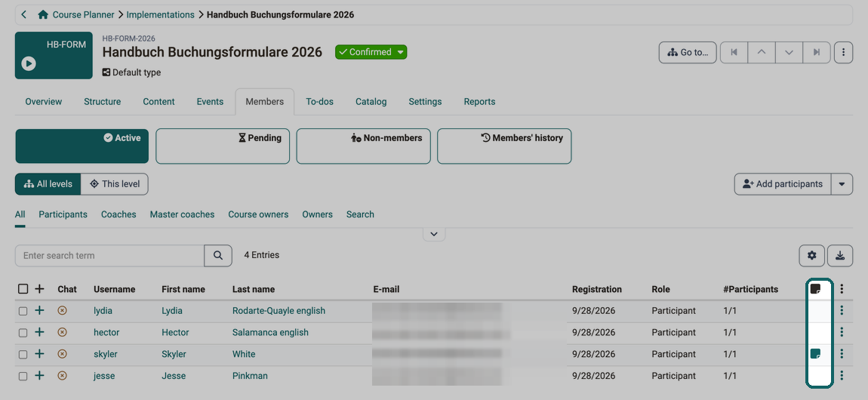Expand plus in hector row
Viewport: 868px width, 400px height.
coord(39,332)
